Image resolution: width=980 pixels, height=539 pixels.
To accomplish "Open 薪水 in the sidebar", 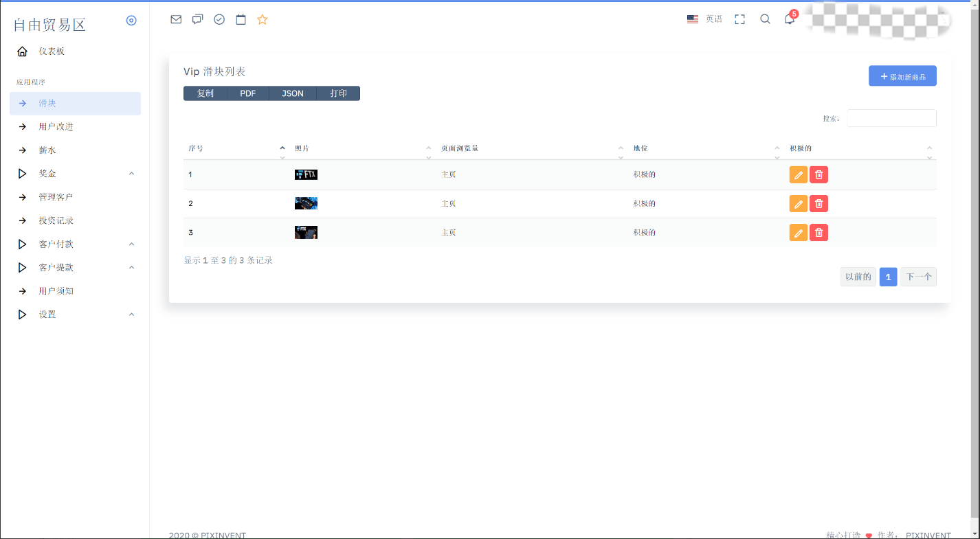I will 75,150.
